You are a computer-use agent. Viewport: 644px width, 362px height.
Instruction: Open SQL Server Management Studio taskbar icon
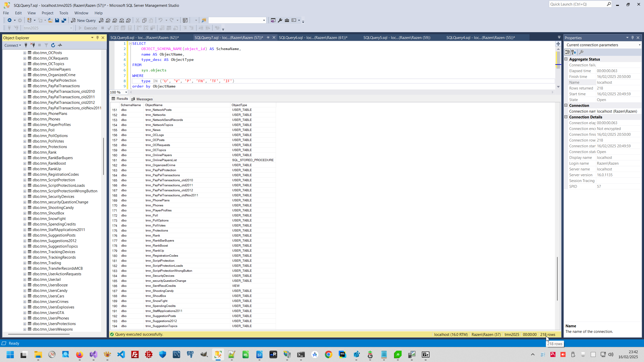click(218, 355)
